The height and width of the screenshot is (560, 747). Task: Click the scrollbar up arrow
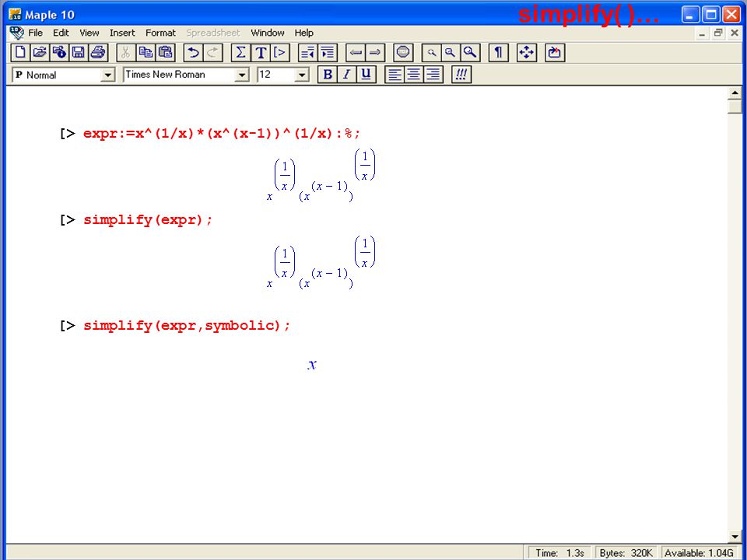pos(735,93)
